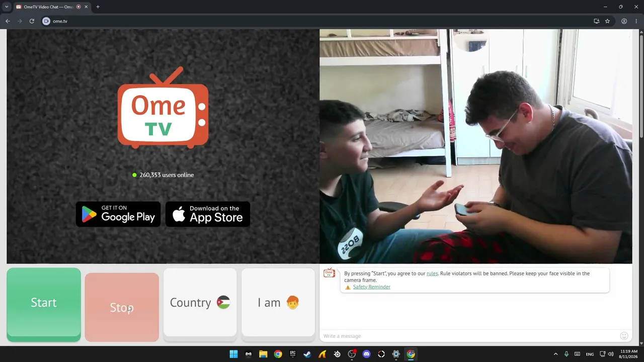Open the clock and calendar flyout

point(629,354)
